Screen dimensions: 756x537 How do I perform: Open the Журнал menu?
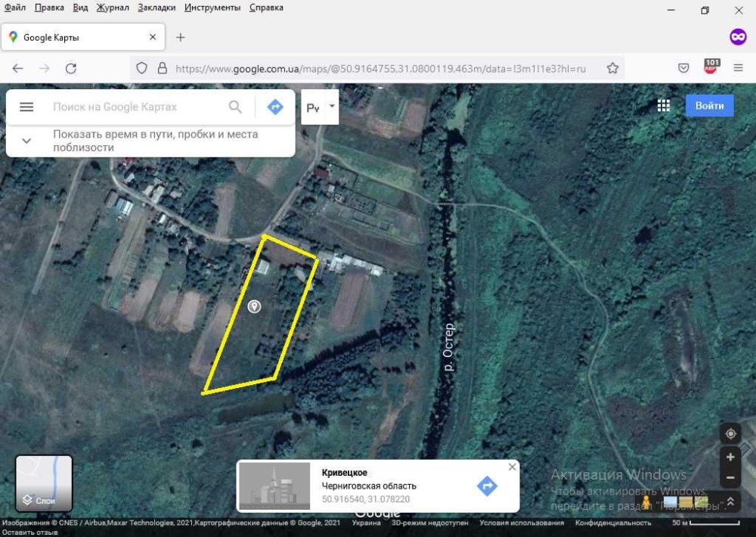[x=113, y=8]
